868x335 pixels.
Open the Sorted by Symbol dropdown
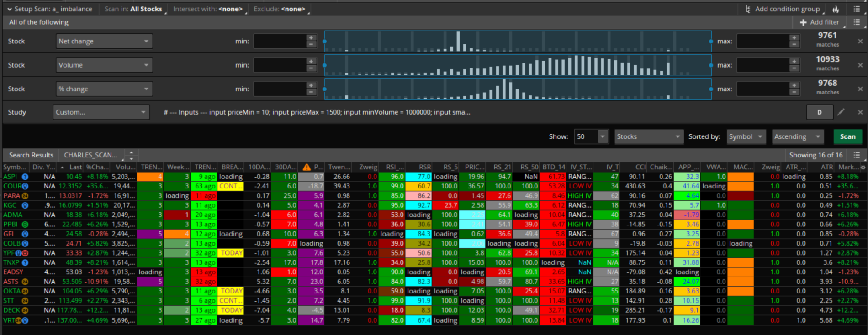[x=746, y=136]
